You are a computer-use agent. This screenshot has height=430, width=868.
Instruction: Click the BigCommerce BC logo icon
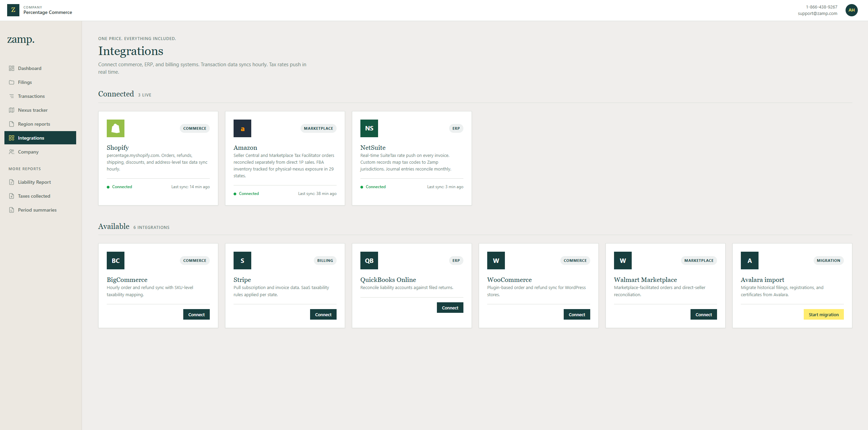coord(116,261)
